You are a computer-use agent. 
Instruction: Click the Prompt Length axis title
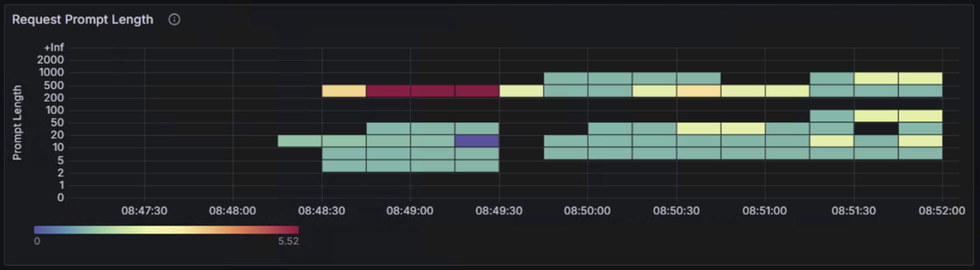[x=17, y=123]
